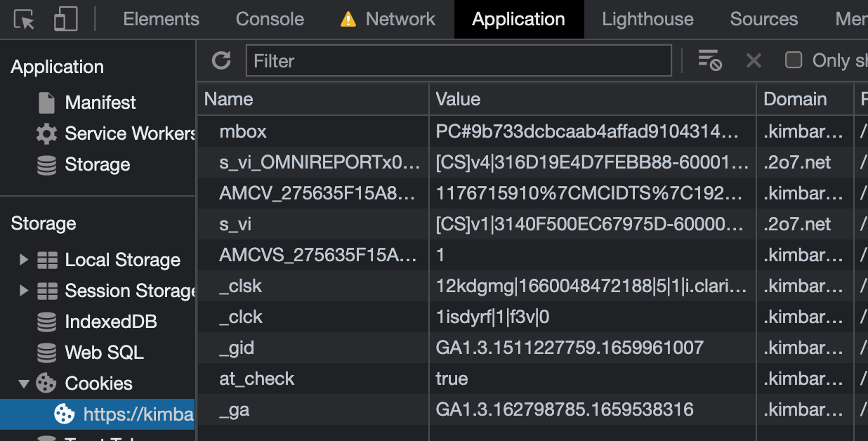Open the Service Workers section
868x441 pixels.
[x=129, y=133]
